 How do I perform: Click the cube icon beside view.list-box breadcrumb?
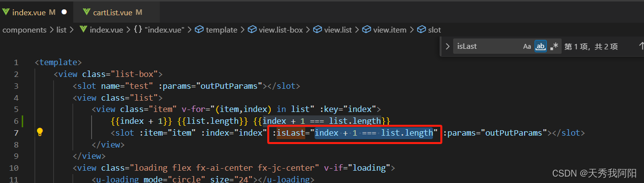(252, 30)
